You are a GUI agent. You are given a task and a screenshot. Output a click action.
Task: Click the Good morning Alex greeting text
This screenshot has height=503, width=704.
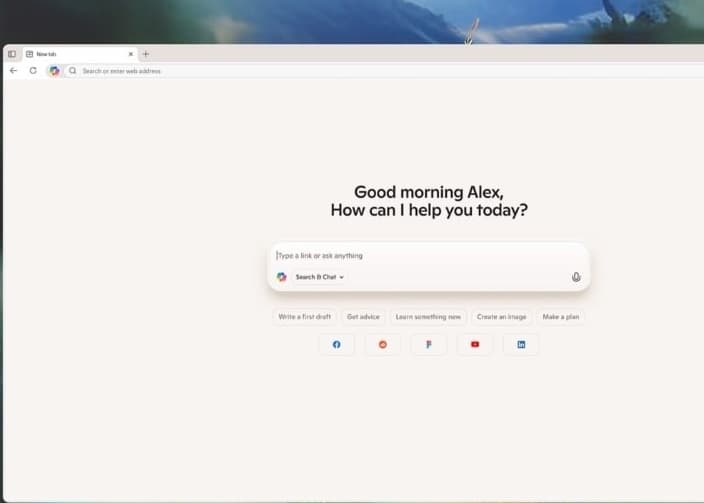(429, 192)
